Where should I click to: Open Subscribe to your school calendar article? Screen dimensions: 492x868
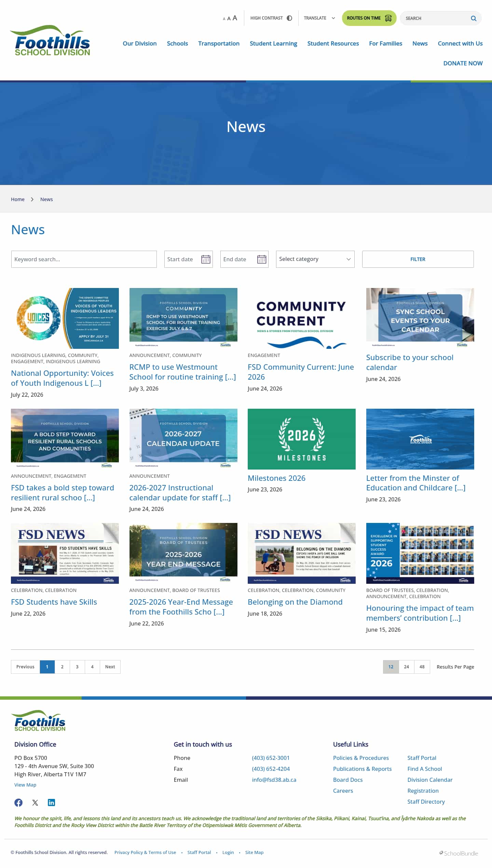410,362
